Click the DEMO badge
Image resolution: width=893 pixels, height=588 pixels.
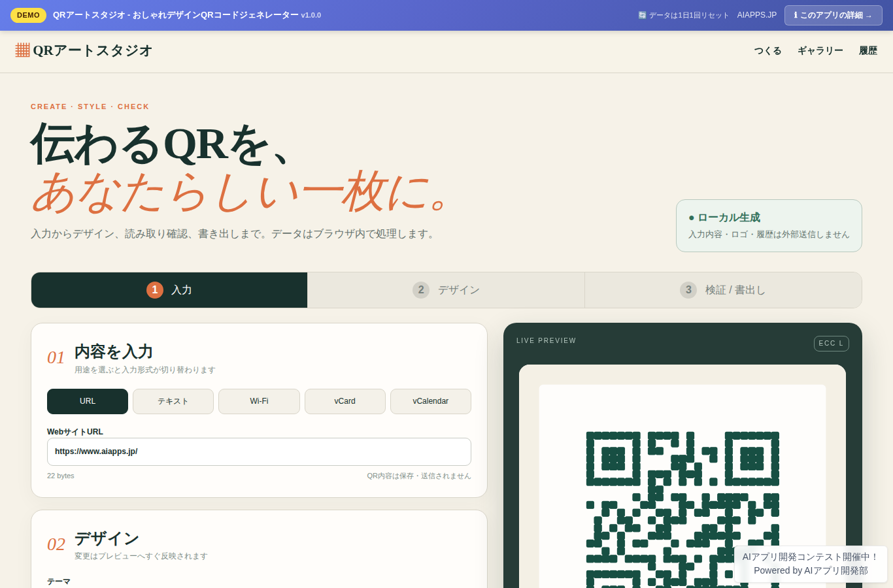pyautogui.click(x=28, y=15)
